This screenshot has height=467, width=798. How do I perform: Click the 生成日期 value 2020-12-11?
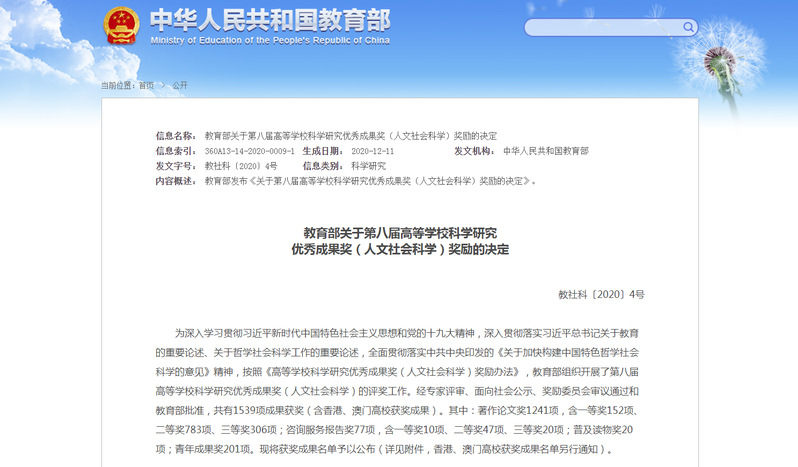coord(367,151)
